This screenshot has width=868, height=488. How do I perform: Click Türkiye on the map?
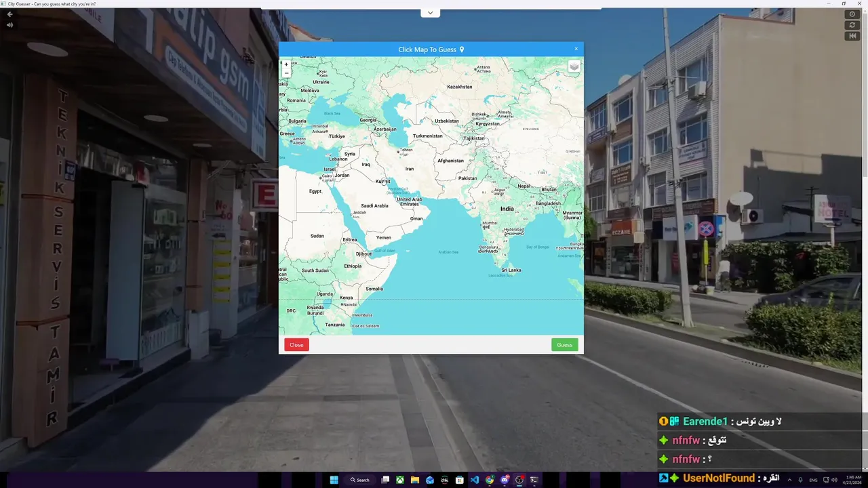coord(337,136)
